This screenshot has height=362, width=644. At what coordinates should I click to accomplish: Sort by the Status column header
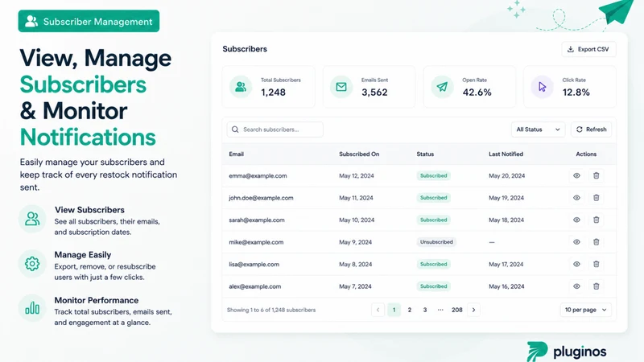pyautogui.click(x=425, y=154)
